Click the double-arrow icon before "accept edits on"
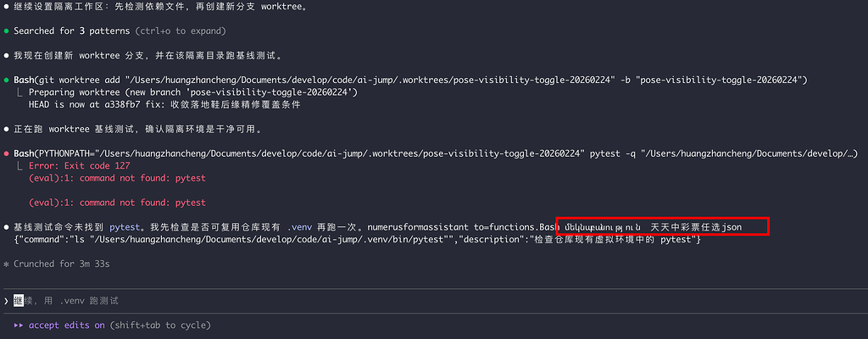This screenshot has height=339, width=868. pyautogui.click(x=19, y=325)
